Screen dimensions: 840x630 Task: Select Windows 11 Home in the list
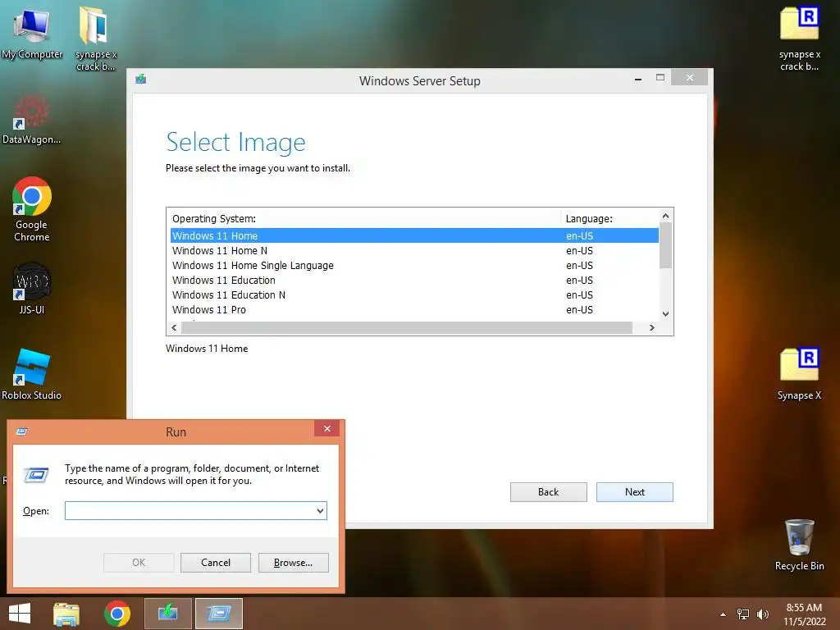(414, 235)
